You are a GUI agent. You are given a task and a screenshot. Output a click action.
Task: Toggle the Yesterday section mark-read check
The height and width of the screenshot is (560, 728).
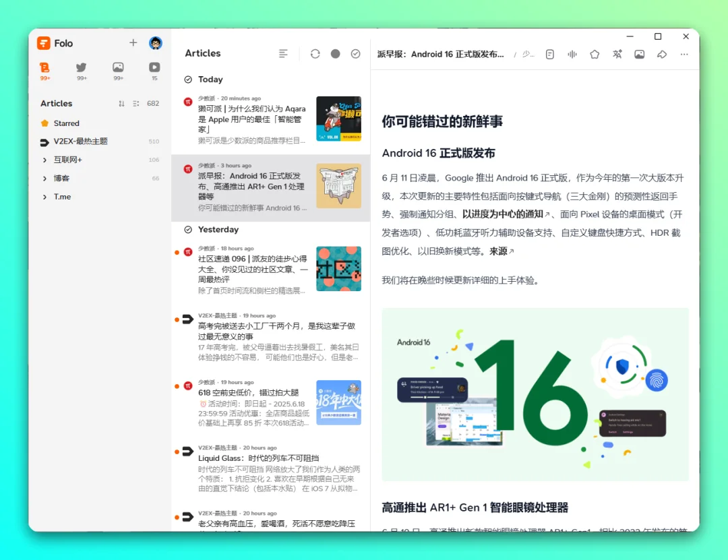(x=188, y=229)
